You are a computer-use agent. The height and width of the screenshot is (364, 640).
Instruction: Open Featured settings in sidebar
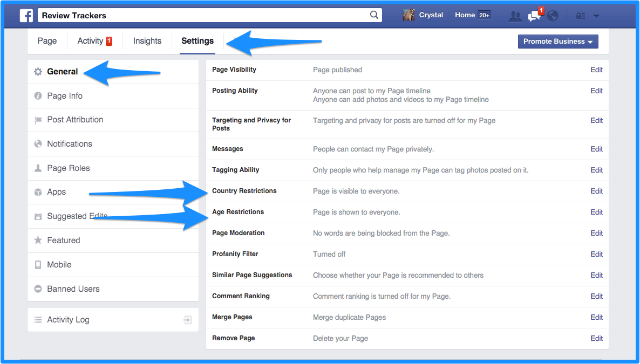pyautogui.click(x=113, y=241)
